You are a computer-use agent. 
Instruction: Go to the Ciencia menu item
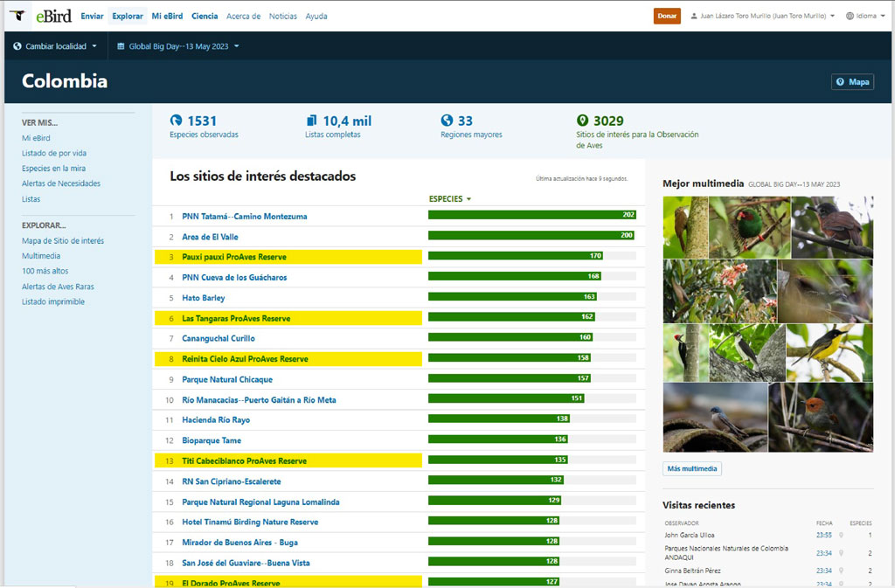pyautogui.click(x=205, y=16)
